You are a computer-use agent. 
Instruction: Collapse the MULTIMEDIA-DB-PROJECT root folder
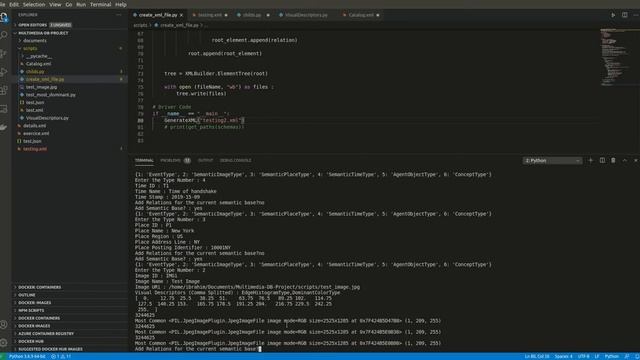(69, 33)
